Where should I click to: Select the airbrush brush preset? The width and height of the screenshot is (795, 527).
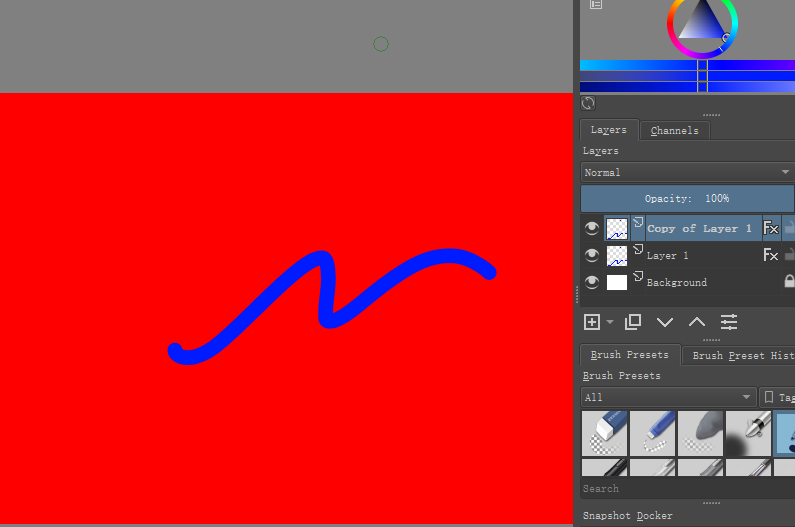pos(748,433)
